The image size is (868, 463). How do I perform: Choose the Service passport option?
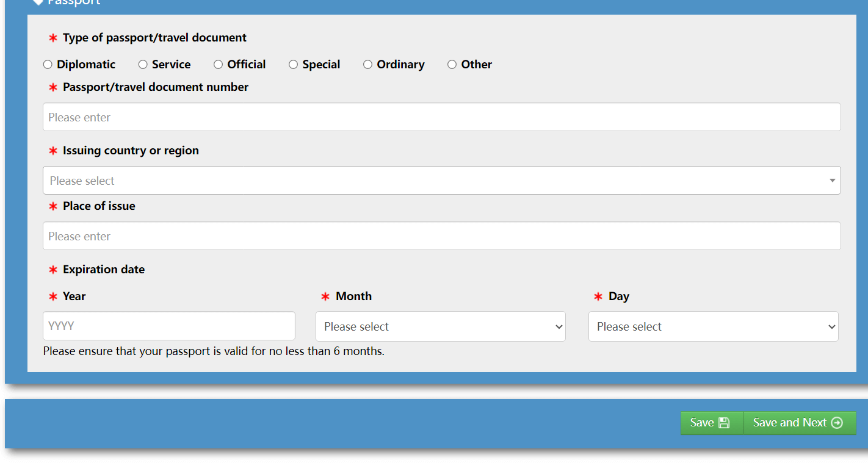[x=143, y=65]
